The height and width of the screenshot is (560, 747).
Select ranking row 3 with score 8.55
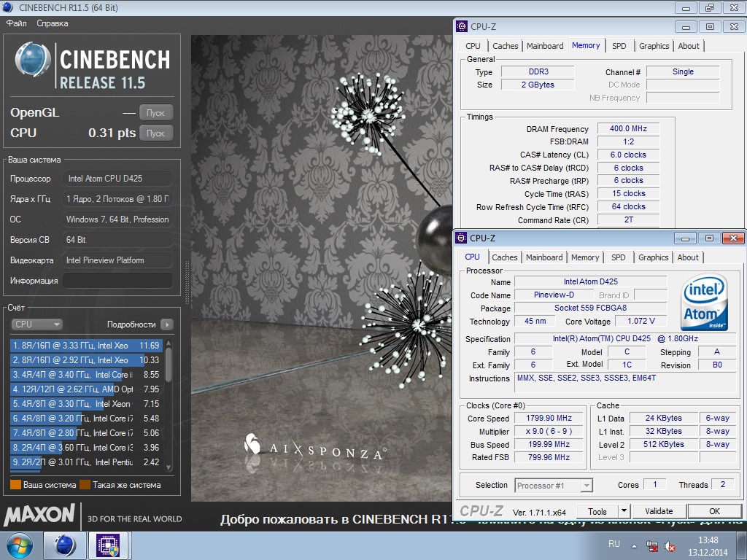pyautogui.click(x=86, y=375)
